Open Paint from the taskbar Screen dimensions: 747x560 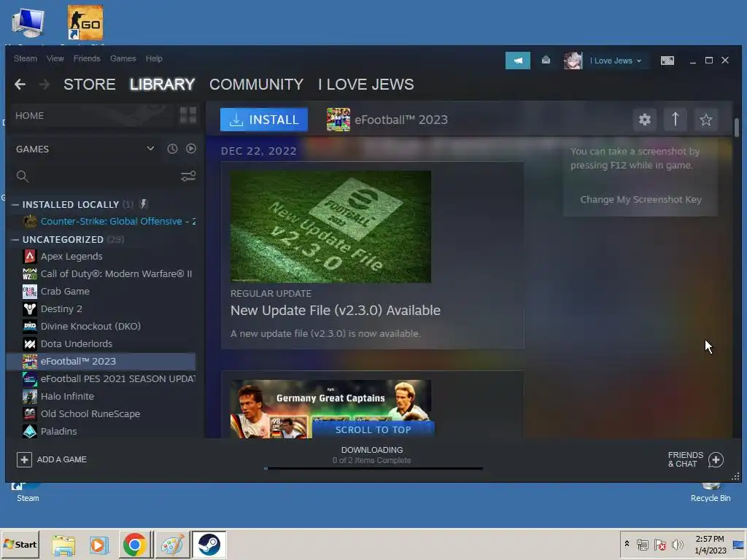[172, 544]
